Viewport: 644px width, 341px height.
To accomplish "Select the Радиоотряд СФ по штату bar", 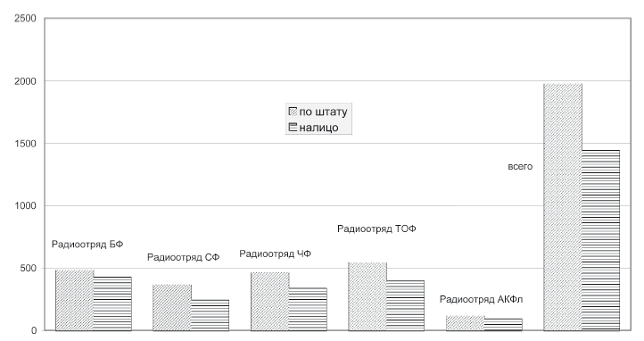I will [x=172, y=308].
